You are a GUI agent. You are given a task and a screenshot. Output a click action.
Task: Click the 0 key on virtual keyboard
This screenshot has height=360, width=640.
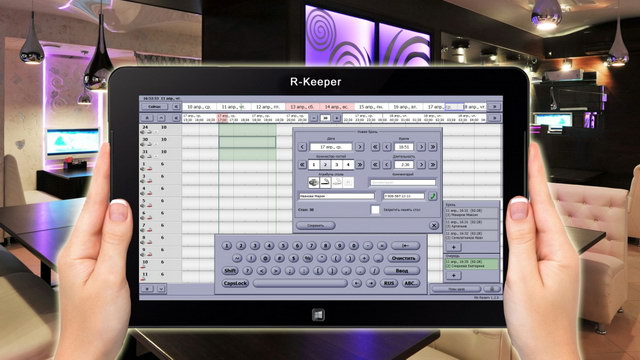pyautogui.click(x=353, y=246)
